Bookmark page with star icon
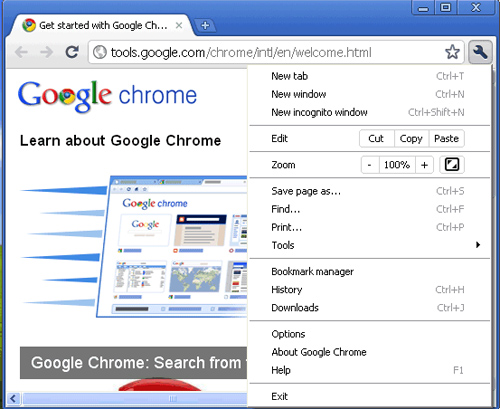The height and width of the screenshot is (409, 500). pyautogui.click(x=452, y=52)
